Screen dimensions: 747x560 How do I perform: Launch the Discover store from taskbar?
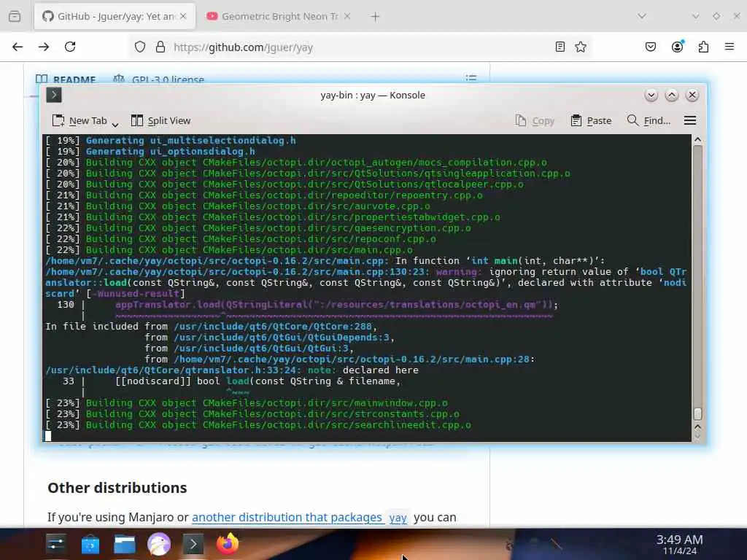pyautogui.click(x=90, y=544)
